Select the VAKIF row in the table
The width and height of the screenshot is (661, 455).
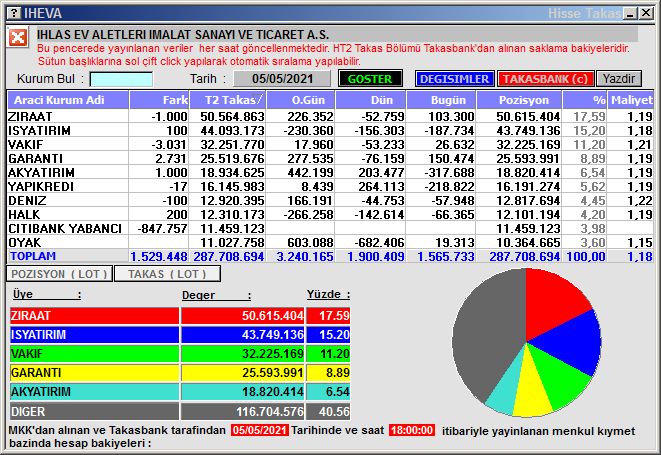(x=330, y=144)
